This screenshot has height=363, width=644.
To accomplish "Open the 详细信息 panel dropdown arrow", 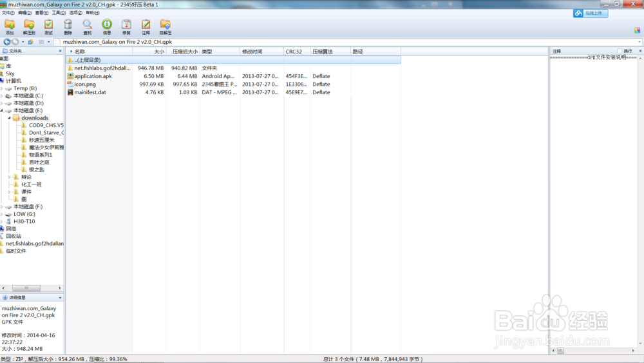I will tap(60, 298).
